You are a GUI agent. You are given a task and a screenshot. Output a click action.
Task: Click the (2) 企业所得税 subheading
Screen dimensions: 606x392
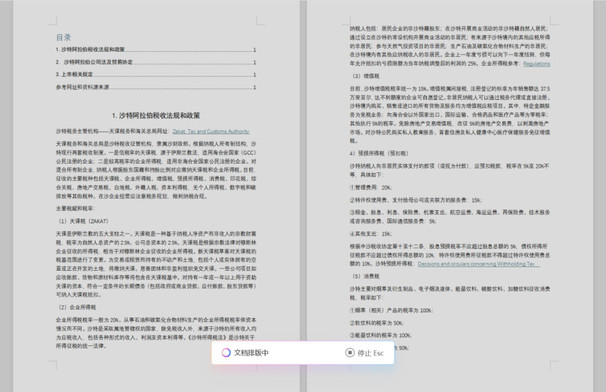pos(77,307)
